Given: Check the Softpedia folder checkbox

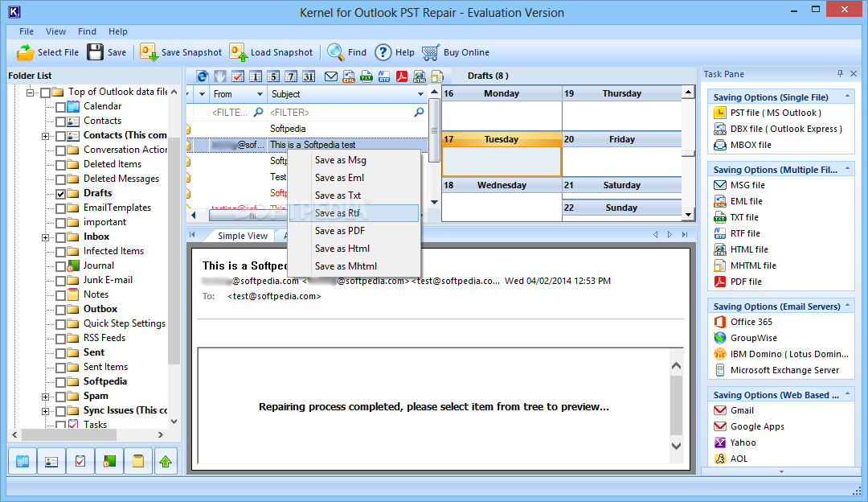Looking at the screenshot, I should (61, 382).
